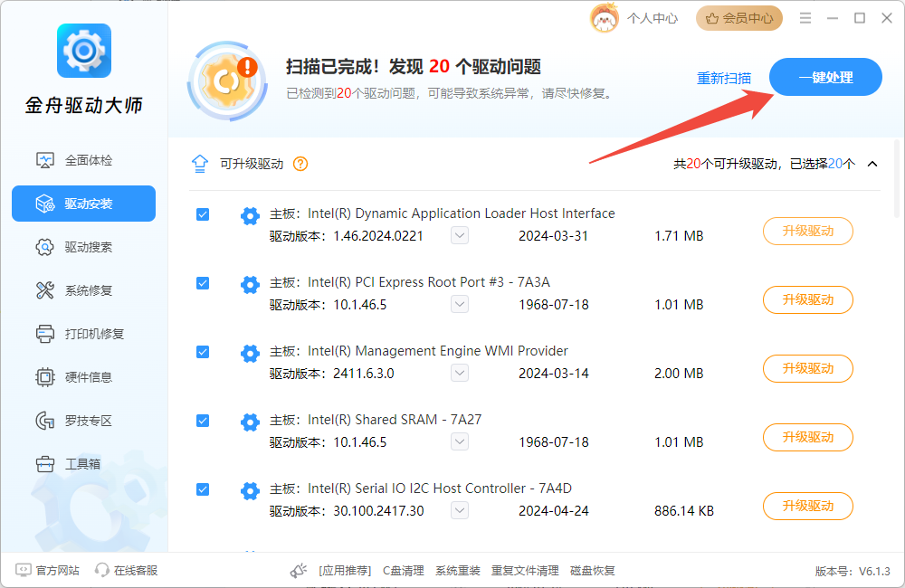Uncheck Shared SRAM - 7A27 driver

coord(203,421)
